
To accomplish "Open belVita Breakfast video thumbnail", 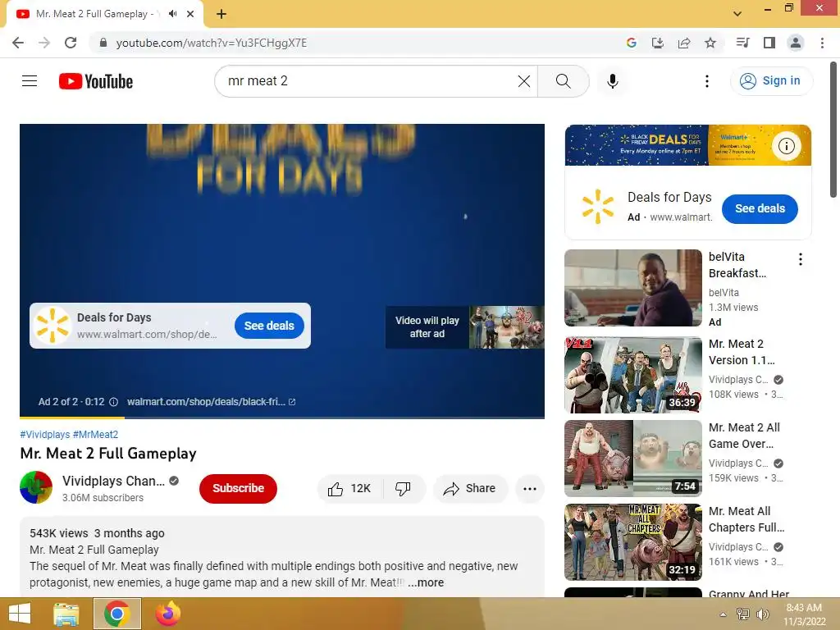I will [x=633, y=288].
